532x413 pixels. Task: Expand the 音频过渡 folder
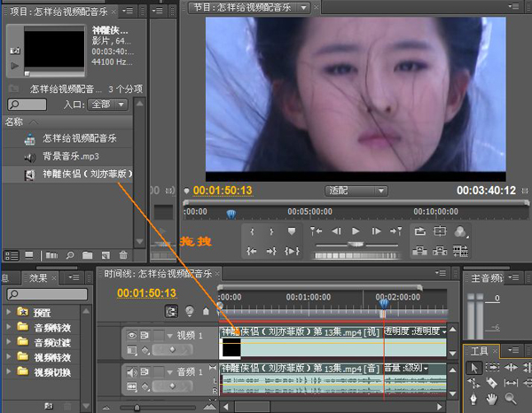coord(9,342)
